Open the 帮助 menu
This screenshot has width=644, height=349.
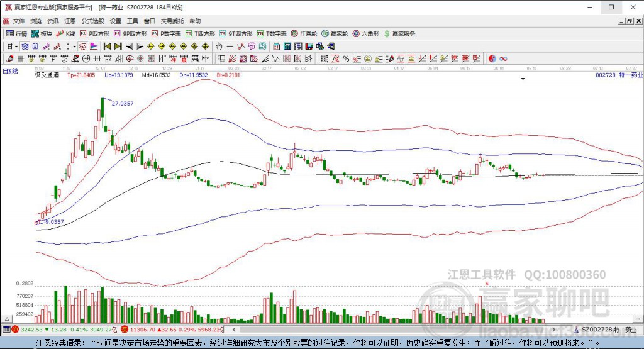tap(195, 21)
